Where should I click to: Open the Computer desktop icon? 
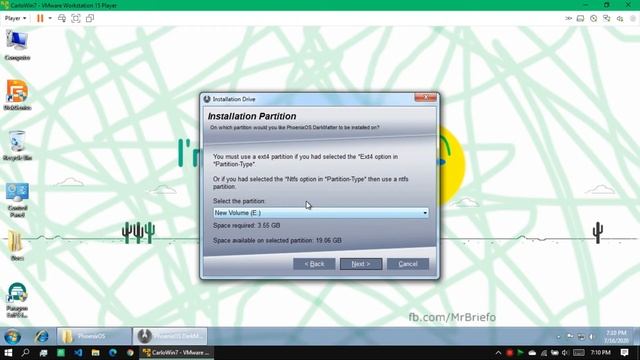click(x=17, y=46)
